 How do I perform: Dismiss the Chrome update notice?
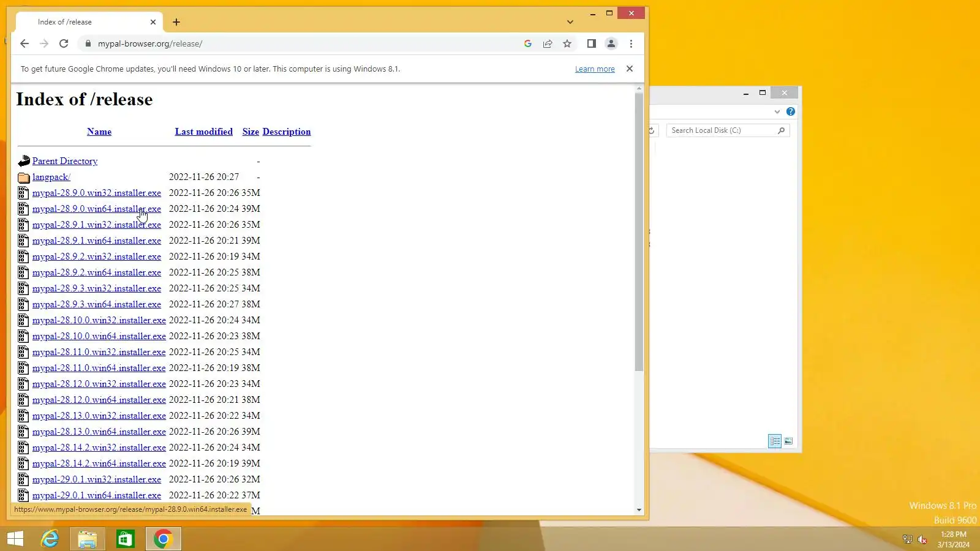630,69
